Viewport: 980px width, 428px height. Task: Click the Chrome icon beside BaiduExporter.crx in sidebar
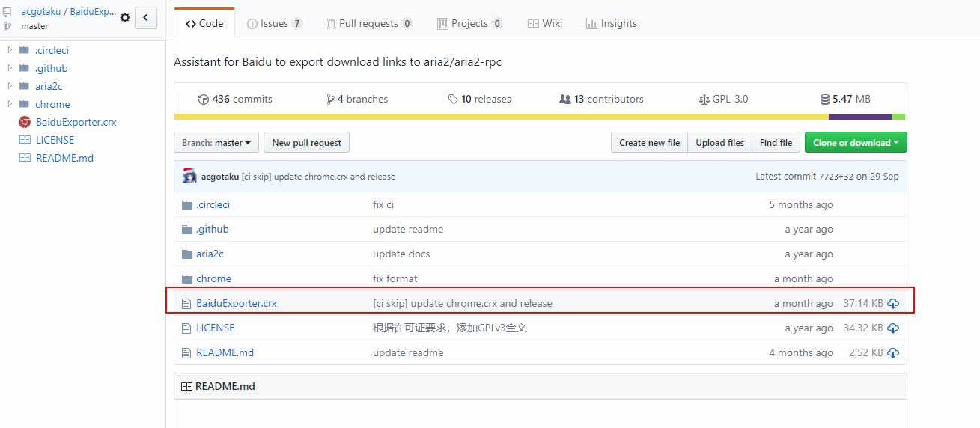(x=25, y=122)
